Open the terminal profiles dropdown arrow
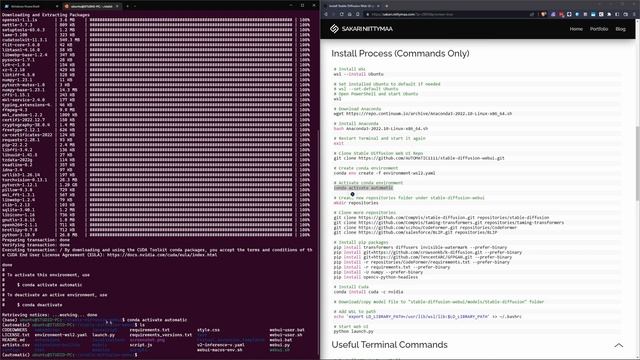 tap(135, 6)
